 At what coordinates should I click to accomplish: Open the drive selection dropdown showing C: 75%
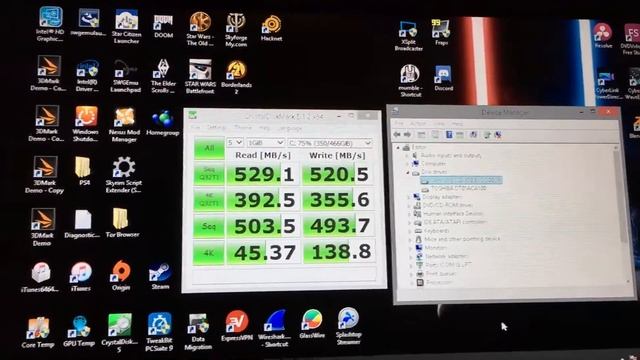click(330, 143)
